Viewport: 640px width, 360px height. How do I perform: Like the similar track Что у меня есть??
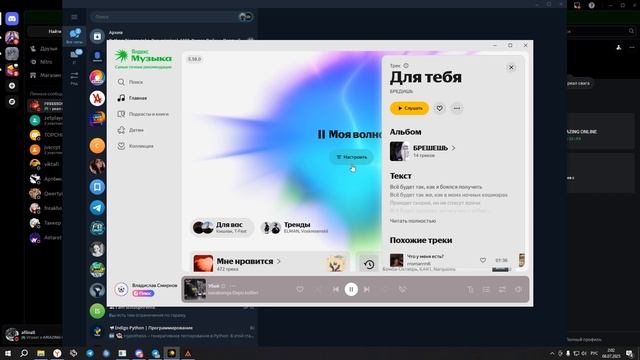483,260
